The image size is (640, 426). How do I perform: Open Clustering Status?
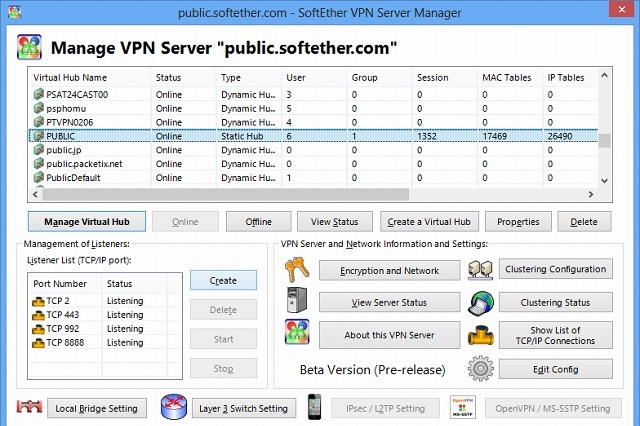[x=556, y=302]
